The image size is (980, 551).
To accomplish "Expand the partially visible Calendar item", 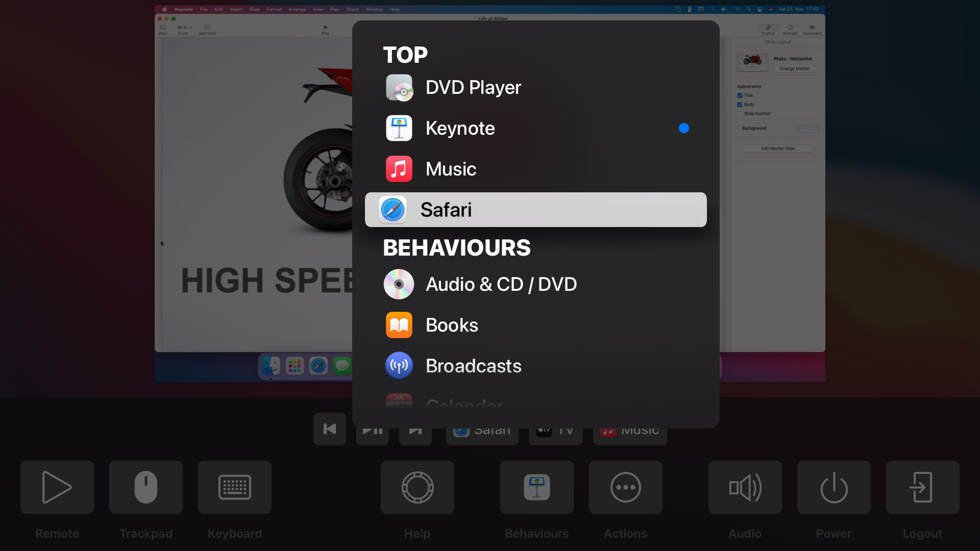I will (464, 403).
